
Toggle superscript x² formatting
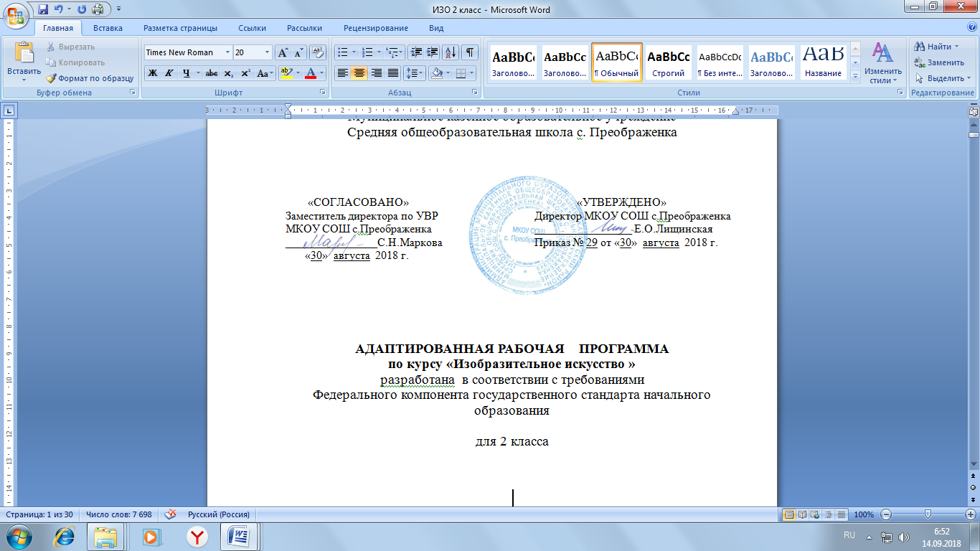(245, 73)
